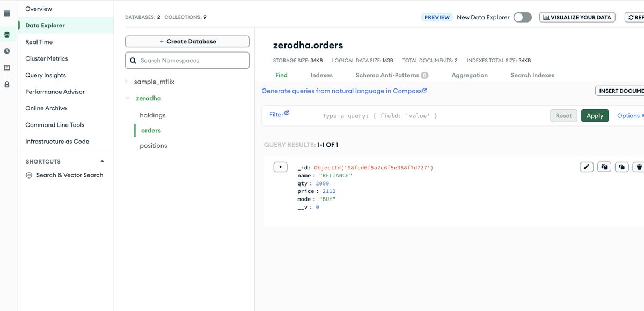Open the Indexes tab

click(x=321, y=75)
